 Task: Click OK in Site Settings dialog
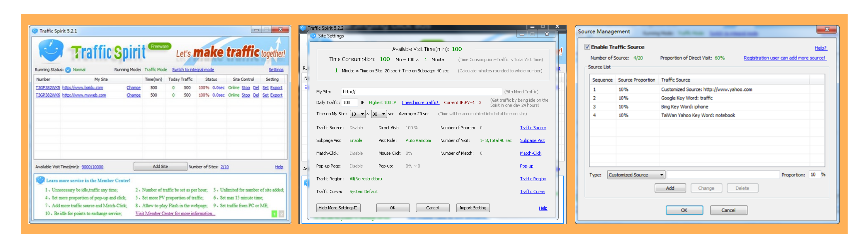click(393, 208)
